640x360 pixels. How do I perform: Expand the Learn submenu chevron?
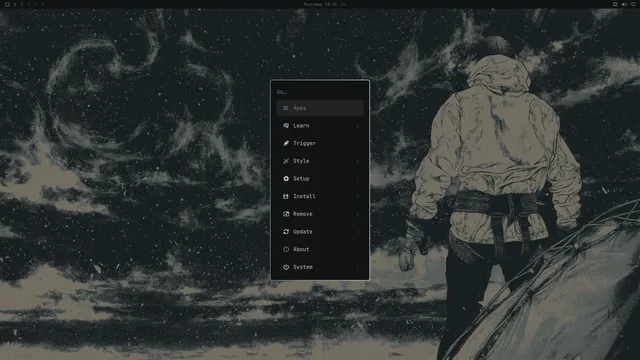pos(358,126)
